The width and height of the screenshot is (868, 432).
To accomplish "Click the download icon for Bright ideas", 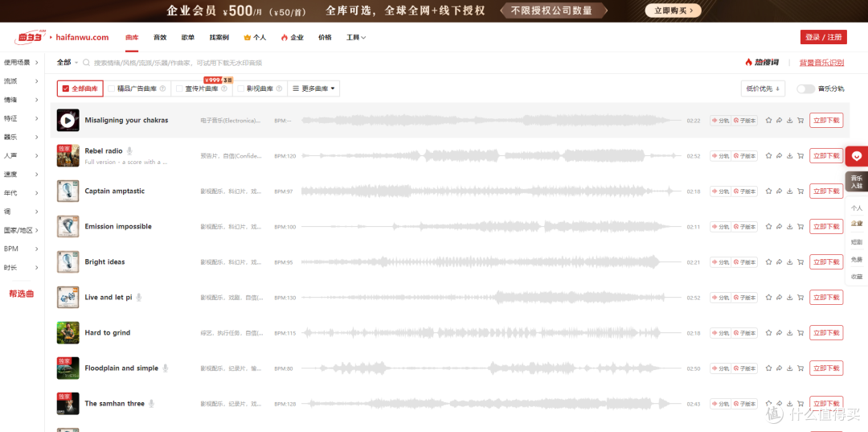I will coord(789,262).
